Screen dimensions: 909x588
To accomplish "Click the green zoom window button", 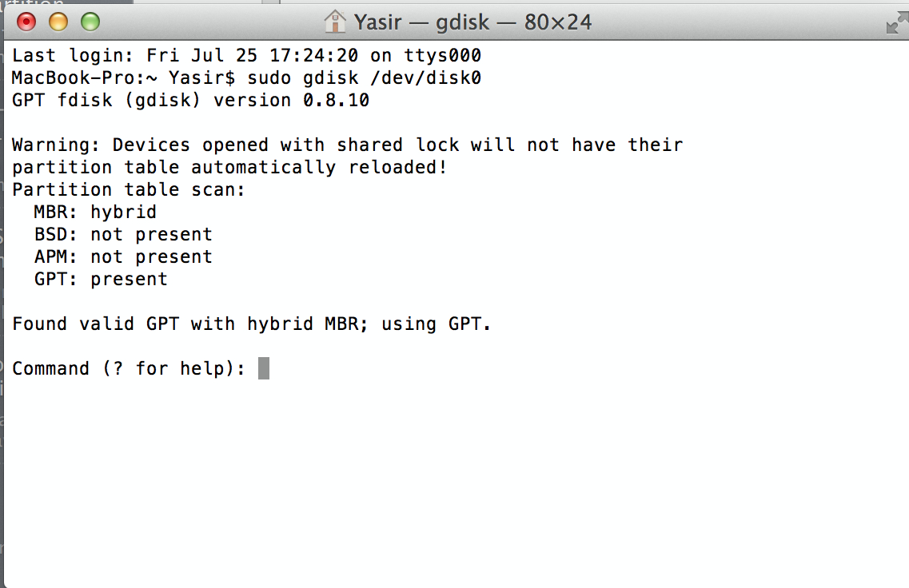I will [x=90, y=22].
